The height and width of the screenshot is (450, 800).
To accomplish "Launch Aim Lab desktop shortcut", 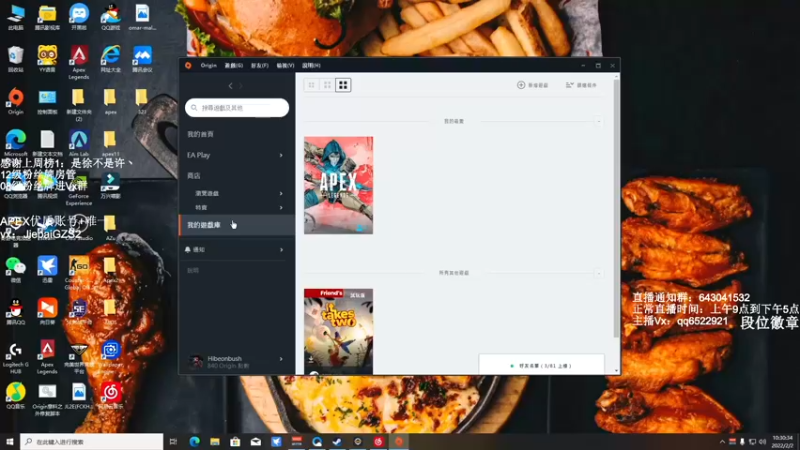I will 79,143.
